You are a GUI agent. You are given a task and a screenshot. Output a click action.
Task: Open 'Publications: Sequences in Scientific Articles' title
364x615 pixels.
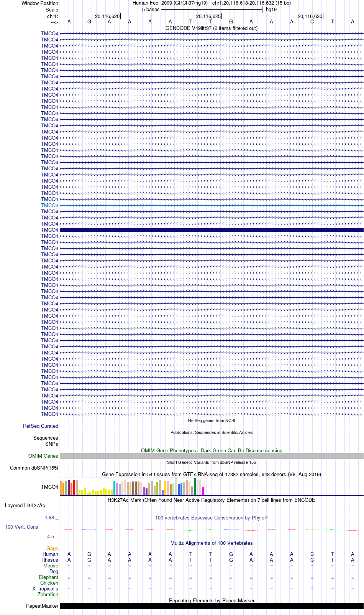point(212,432)
